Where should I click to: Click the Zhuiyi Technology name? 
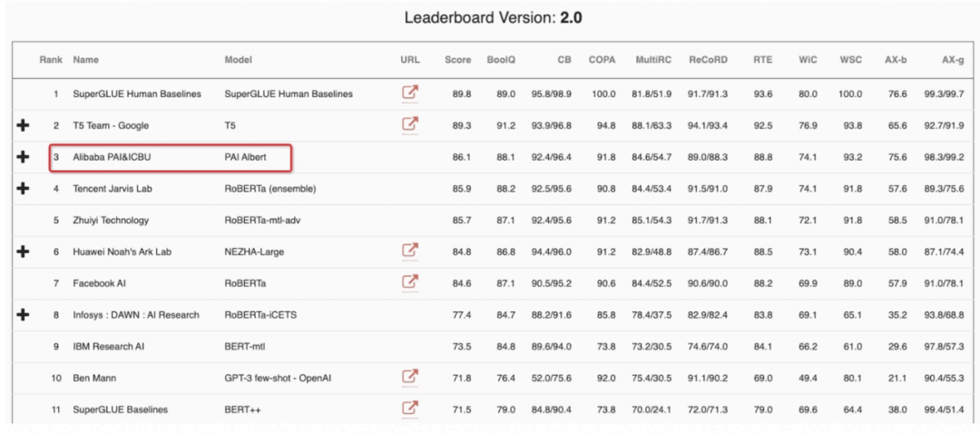tap(111, 220)
